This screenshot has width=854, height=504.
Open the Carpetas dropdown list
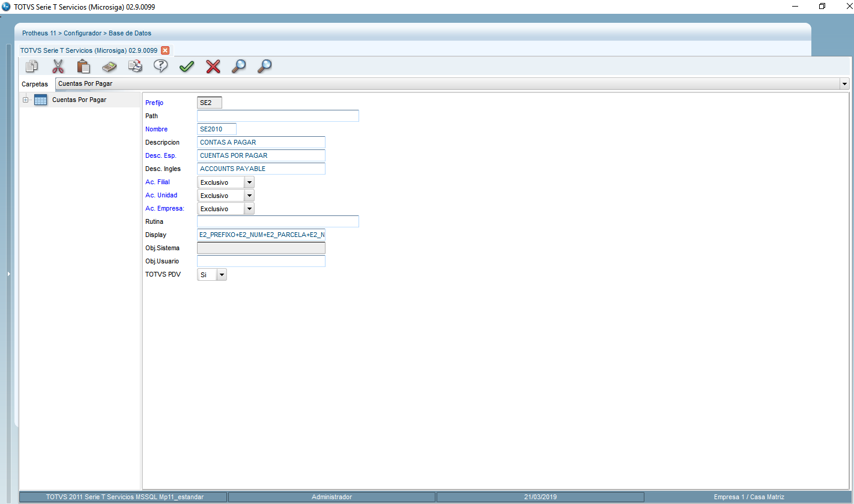845,83
